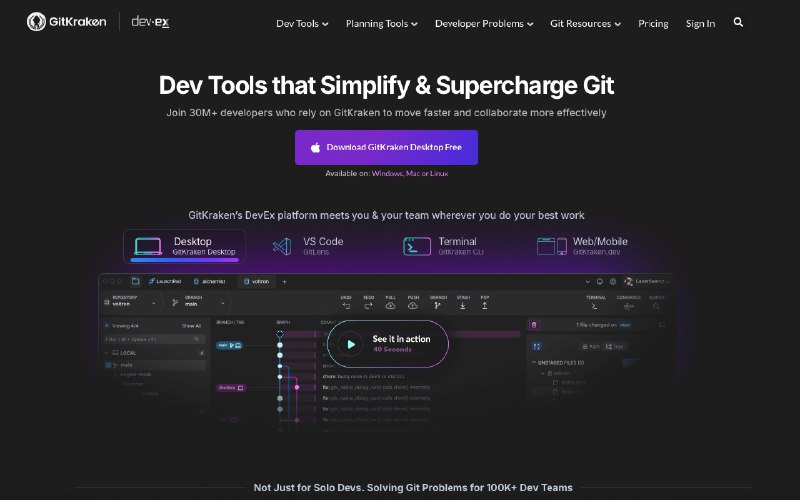Click the Push cloud icon in preview

coord(413,306)
